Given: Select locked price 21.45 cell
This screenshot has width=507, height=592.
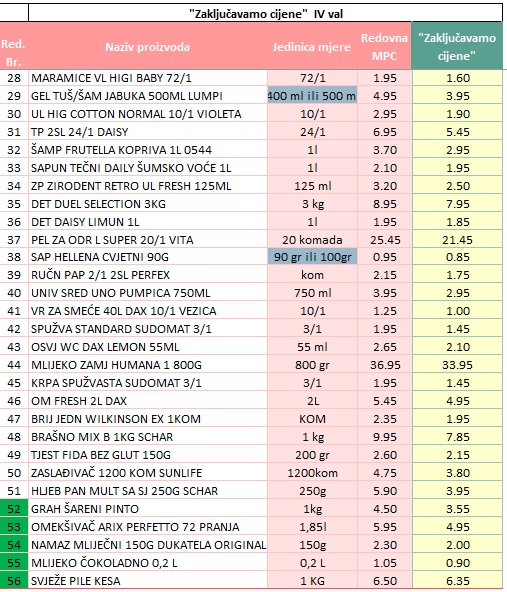Looking at the screenshot, I should tap(457, 240).
